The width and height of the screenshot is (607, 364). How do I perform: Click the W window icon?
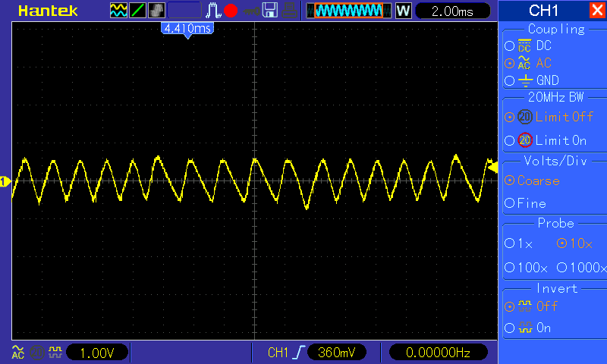(x=403, y=11)
